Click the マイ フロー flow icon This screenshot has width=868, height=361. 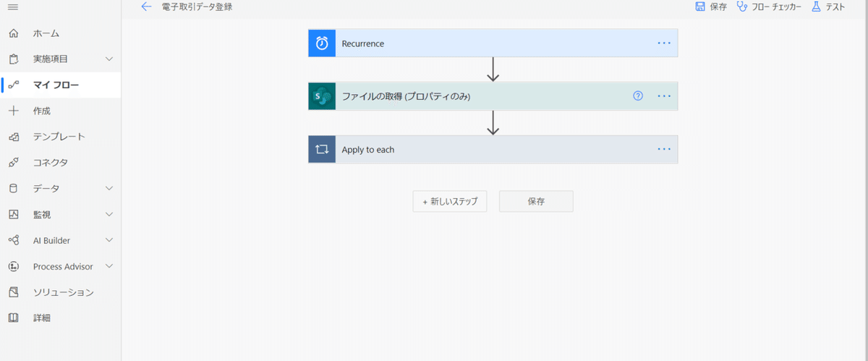pos(13,85)
